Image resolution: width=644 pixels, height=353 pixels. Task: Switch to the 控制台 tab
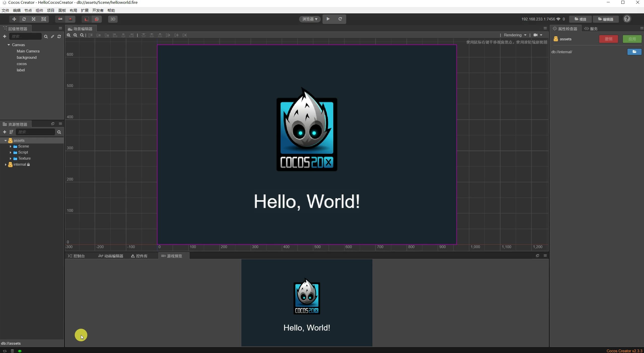coord(77,256)
